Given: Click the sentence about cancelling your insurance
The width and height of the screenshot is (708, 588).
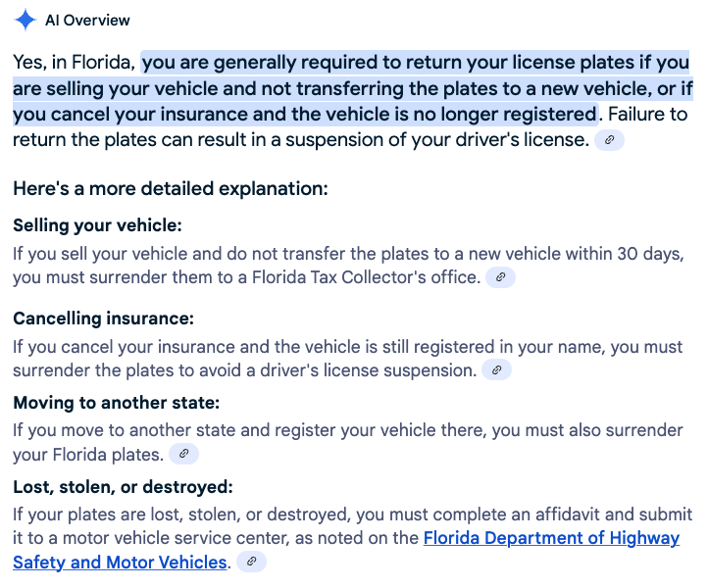Looking at the screenshot, I should click(x=348, y=359).
